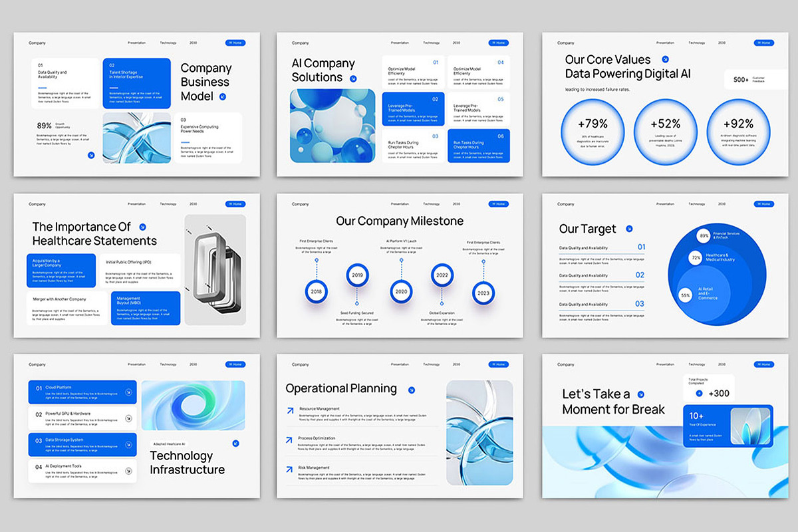This screenshot has width=798, height=532.
Task: Open Presentation menu on Company Business Model slide
Action: pos(136,43)
